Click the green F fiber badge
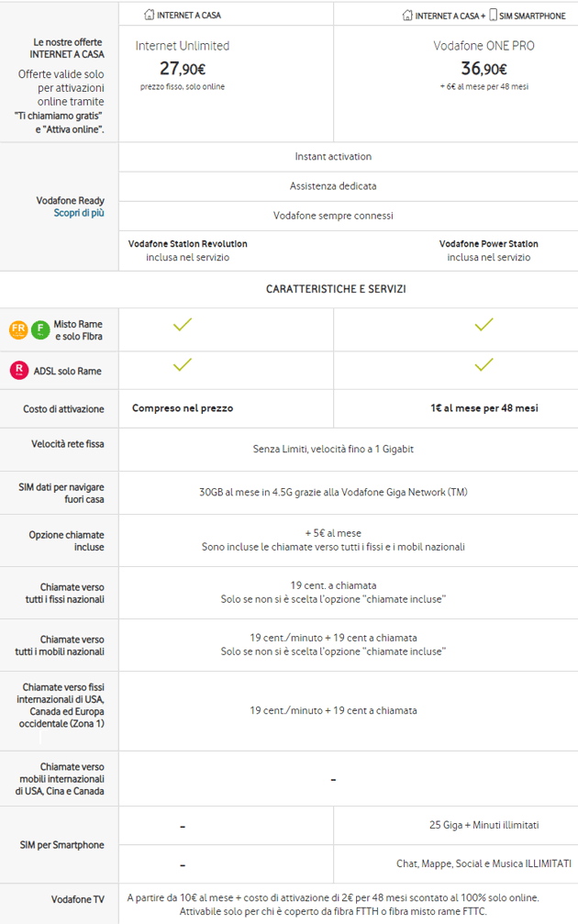The image size is (578, 924). click(40, 329)
